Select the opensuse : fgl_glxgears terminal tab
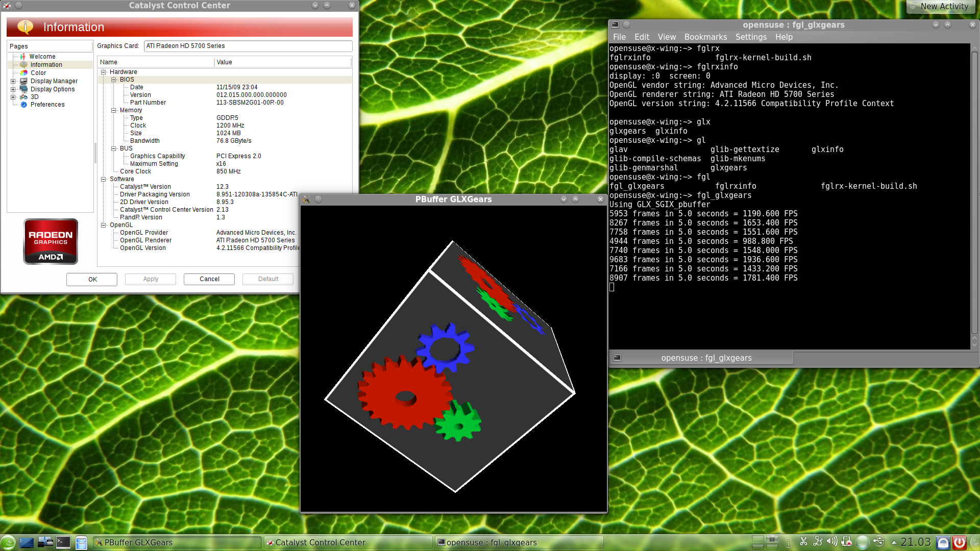Image resolution: width=980 pixels, height=551 pixels. point(701,358)
